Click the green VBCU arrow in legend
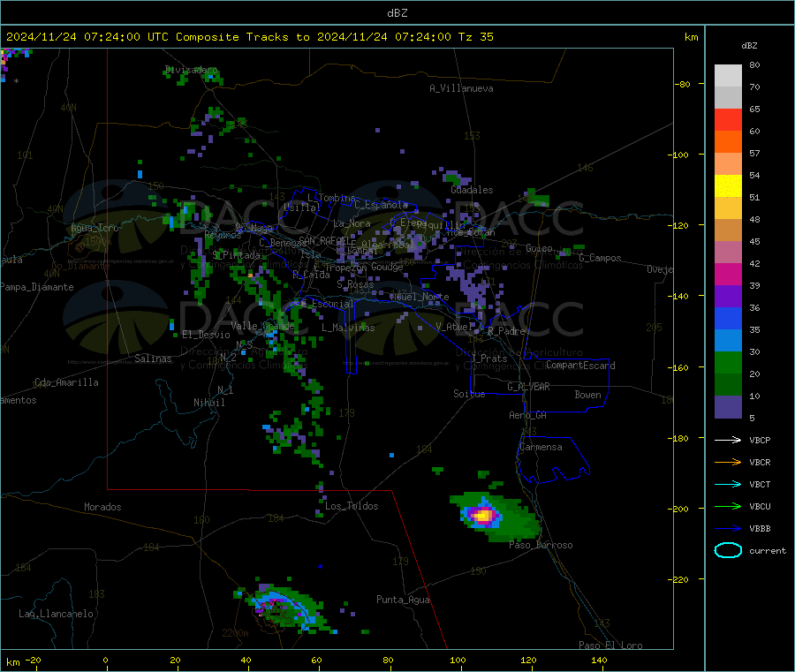 (728, 506)
